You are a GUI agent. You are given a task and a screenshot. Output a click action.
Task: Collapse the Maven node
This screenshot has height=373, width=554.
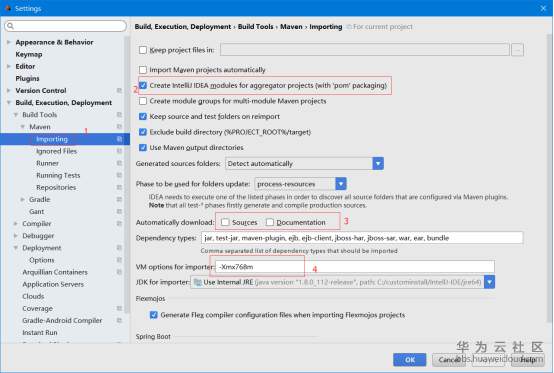(23, 126)
